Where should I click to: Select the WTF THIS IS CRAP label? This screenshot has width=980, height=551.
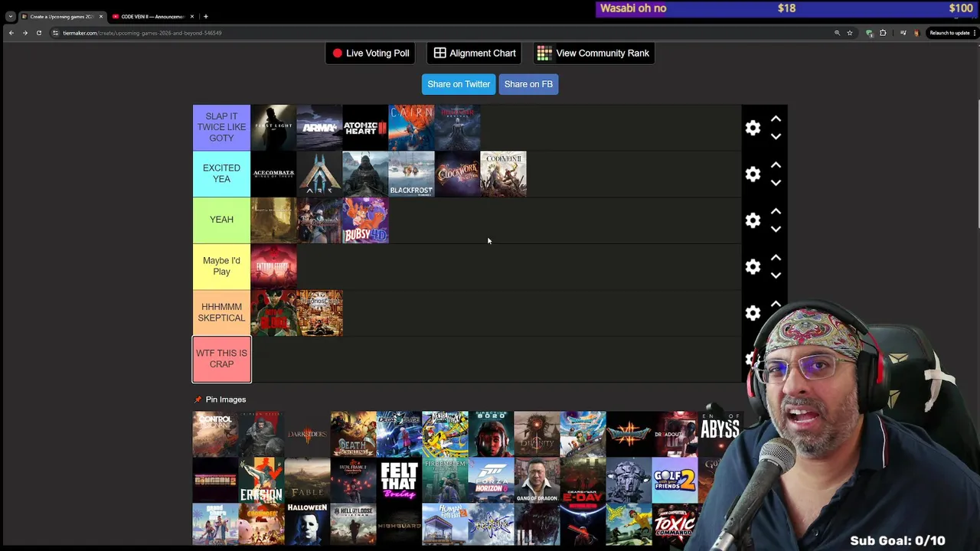tap(221, 359)
